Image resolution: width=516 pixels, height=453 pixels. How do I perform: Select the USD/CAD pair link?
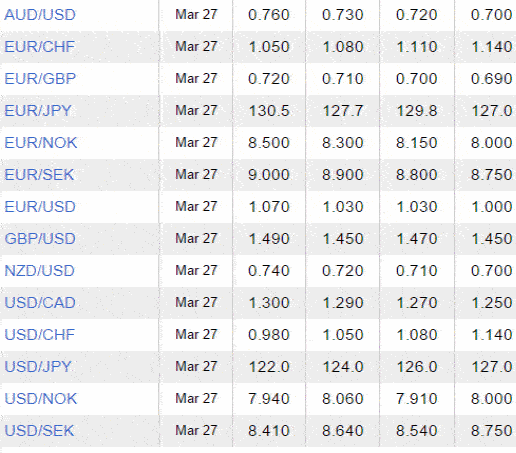[40, 303]
